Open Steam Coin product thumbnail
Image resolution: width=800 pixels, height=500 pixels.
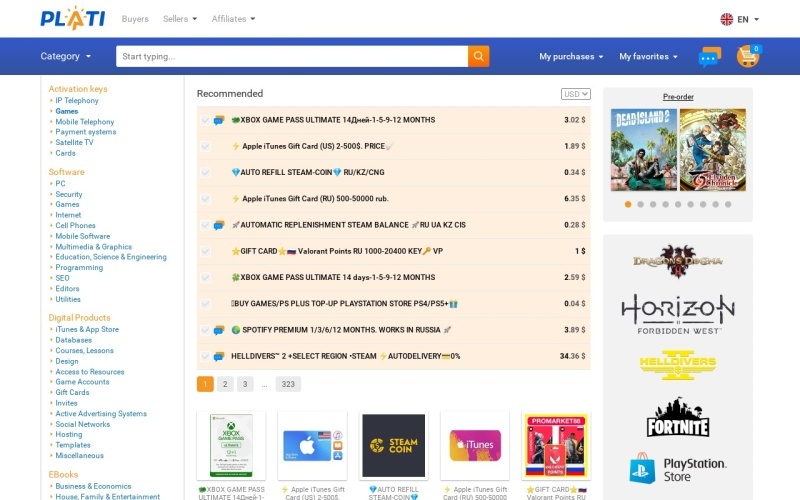393,445
